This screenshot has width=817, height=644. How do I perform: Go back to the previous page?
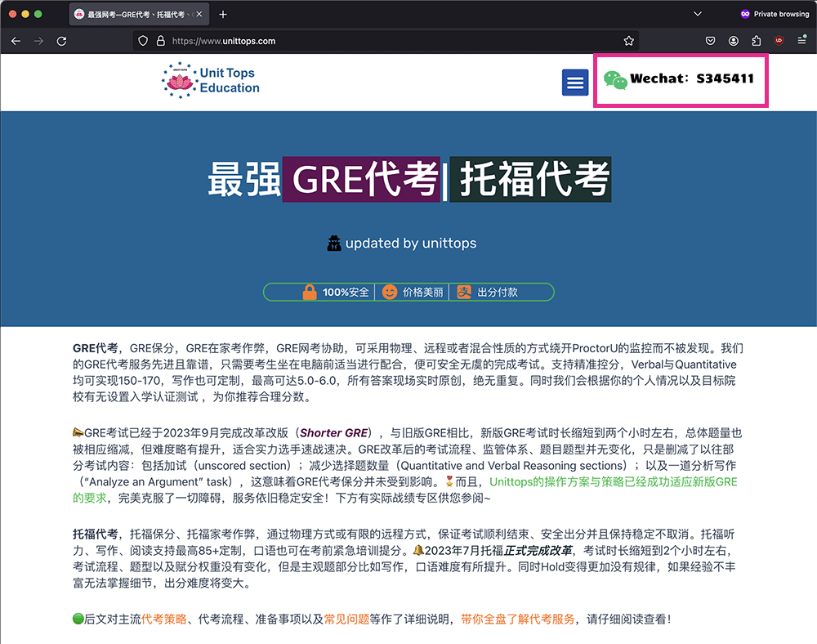pos(16,41)
